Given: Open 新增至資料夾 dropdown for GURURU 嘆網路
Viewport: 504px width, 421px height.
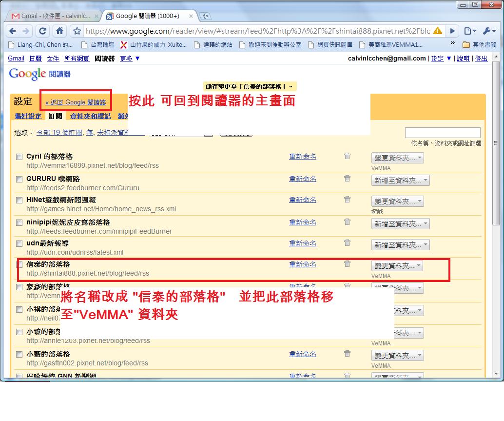Looking at the screenshot, I should point(401,180).
